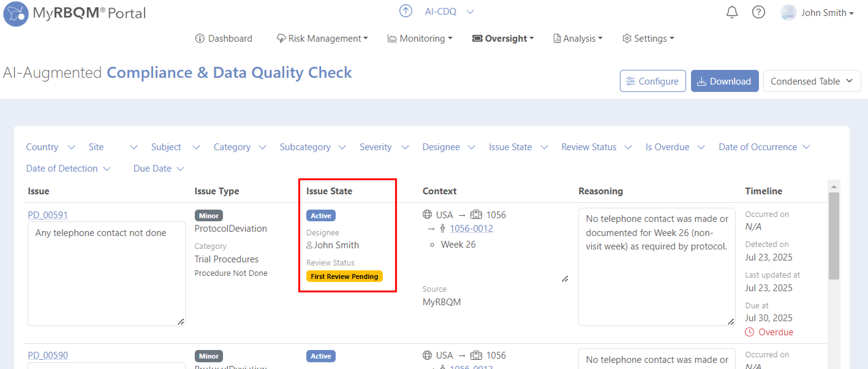The width and height of the screenshot is (868, 369).
Task: Open issue link PD_00591
Action: (x=47, y=215)
